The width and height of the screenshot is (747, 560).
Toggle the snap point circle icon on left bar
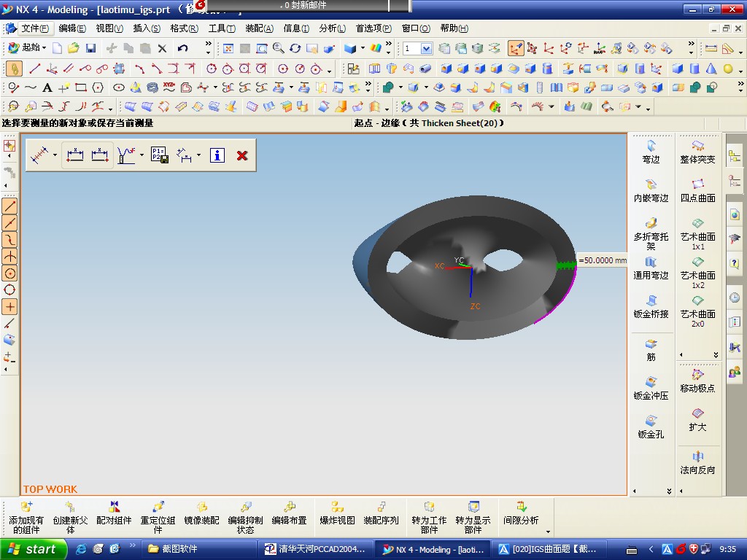(10, 273)
